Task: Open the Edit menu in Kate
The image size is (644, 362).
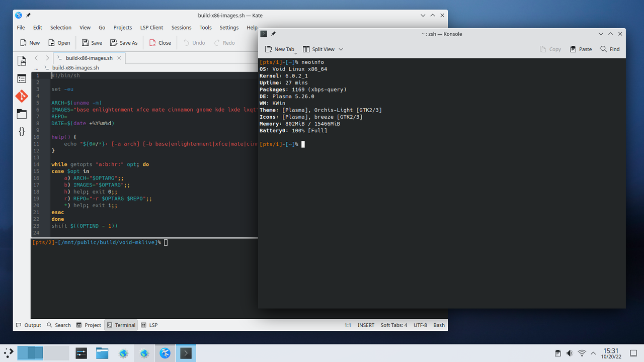Action: (x=38, y=28)
